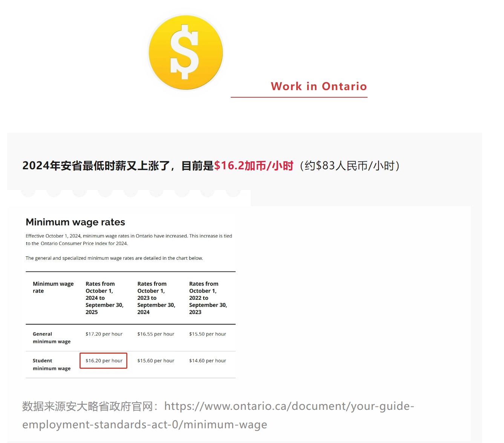Click the 2024 to 2025 rates column header
The image size is (504, 443).
point(104,298)
